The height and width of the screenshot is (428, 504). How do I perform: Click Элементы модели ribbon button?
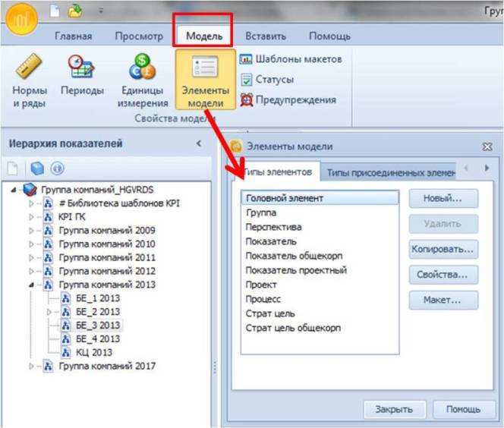(205, 80)
